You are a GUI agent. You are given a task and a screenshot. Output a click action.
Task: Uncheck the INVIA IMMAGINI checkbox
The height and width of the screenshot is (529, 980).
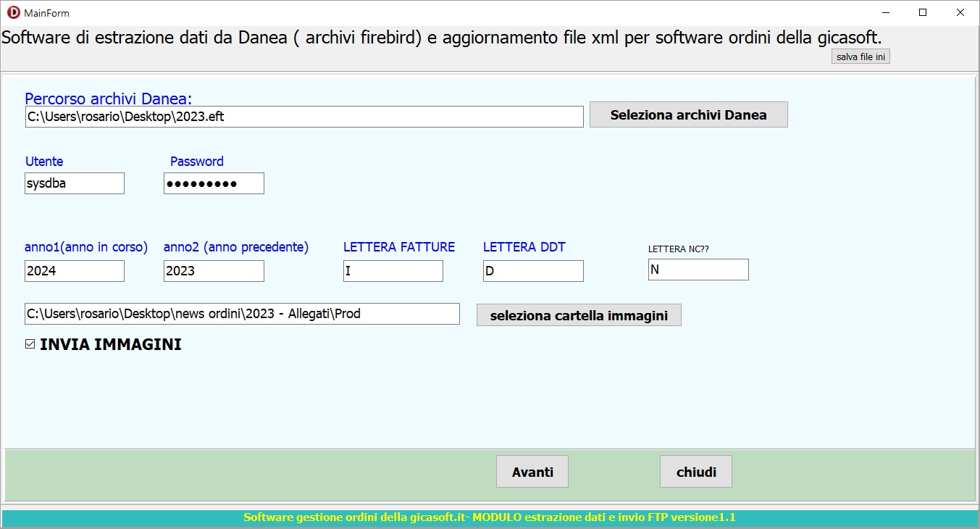point(30,344)
